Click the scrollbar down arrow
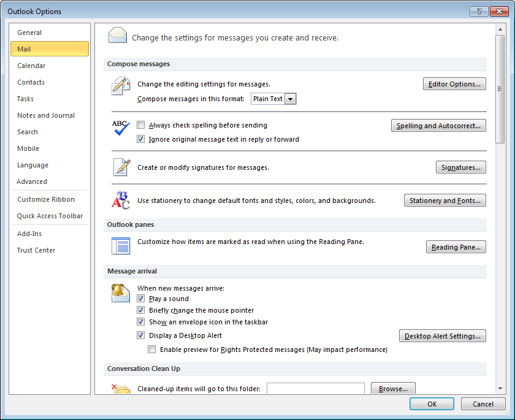Image resolution: width=515 pixels, height=420 pixels. (500, 389)
